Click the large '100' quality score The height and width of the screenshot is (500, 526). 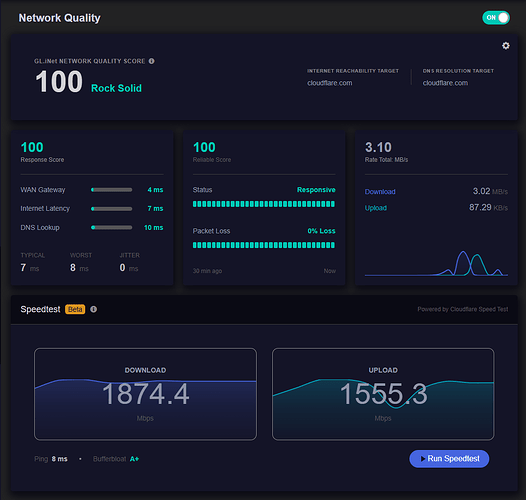pyautogui.click(x=59, y=82)
